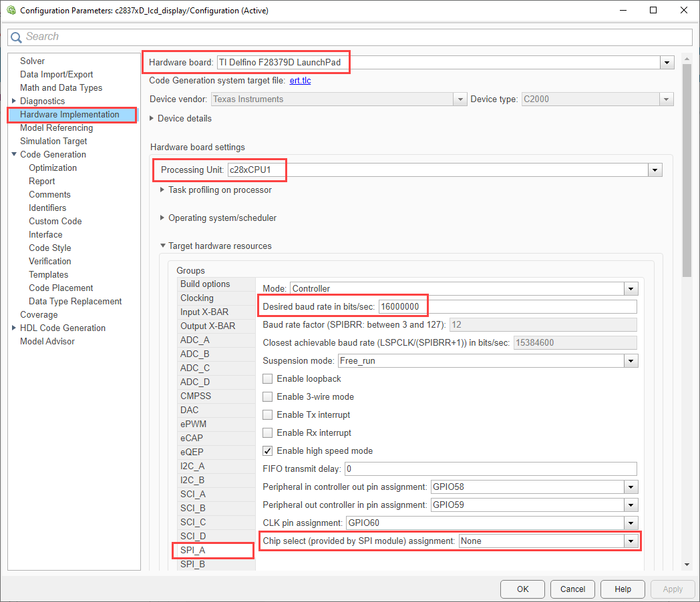Select ePWM group

coord(216,424)
